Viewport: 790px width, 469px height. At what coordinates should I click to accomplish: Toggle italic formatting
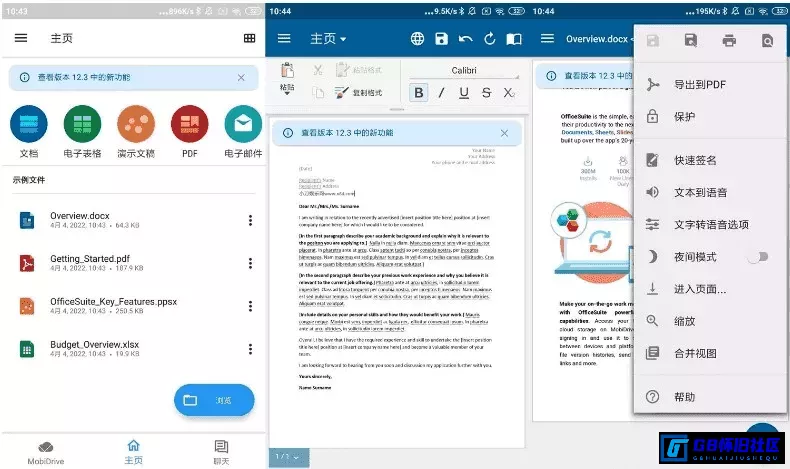[441, 93]
